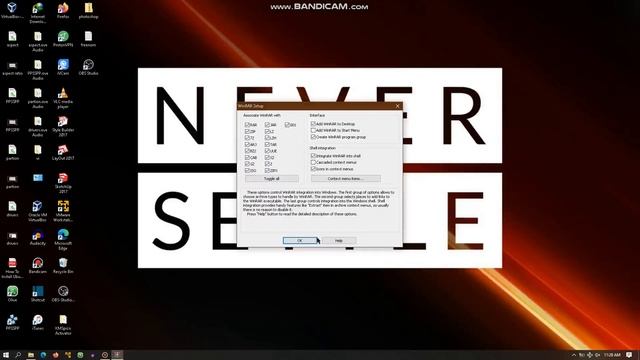Confirm WinRAR Setup with OK
This screenshot has height=360, width=640.
pos(299,240)
